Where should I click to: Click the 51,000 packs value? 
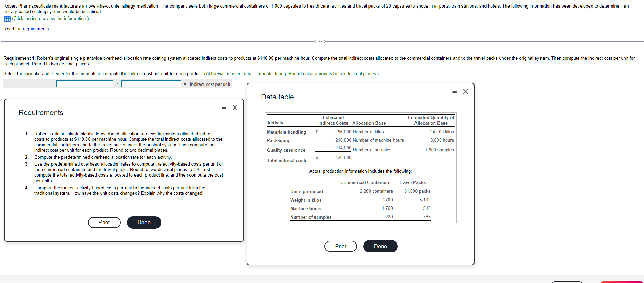[x=417, y=191]
